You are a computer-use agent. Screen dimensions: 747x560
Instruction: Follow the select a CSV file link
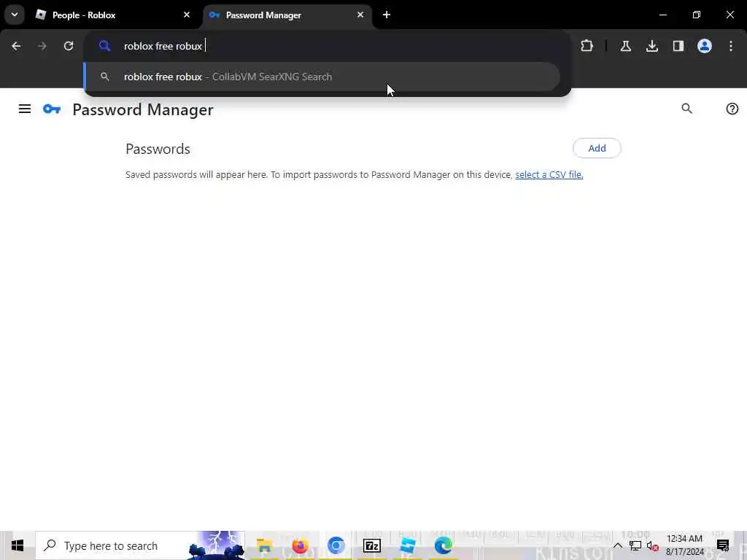coord(549,175)
